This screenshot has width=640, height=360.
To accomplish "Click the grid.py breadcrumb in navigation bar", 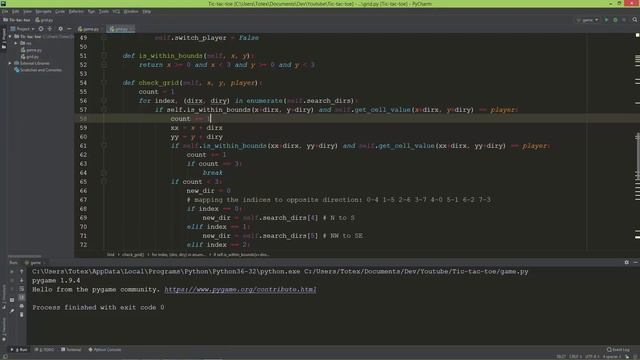I will click(x=44, y=20).
